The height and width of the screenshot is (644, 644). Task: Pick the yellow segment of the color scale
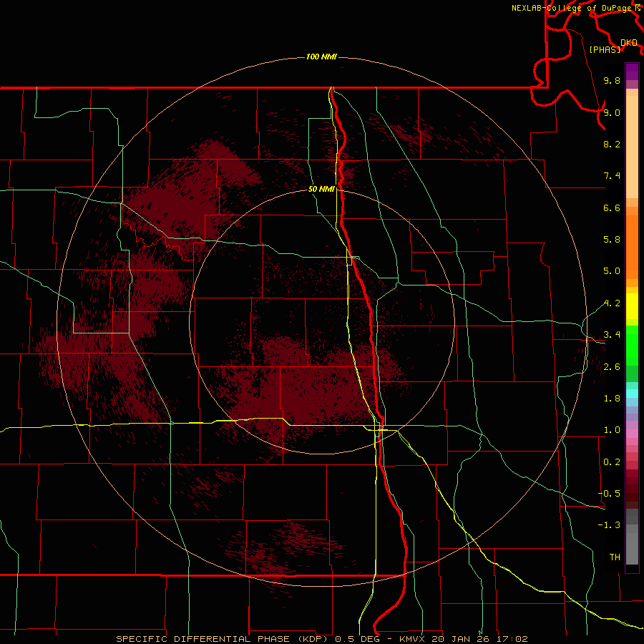(x=632, y=306)
